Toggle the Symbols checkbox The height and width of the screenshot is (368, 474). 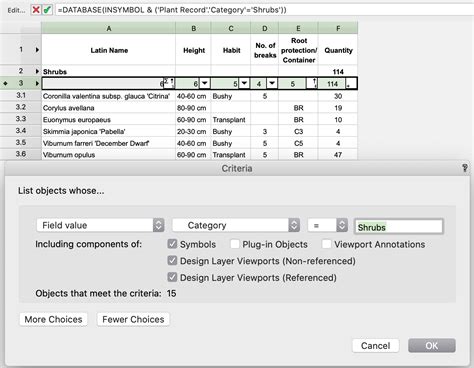(172, 244)
